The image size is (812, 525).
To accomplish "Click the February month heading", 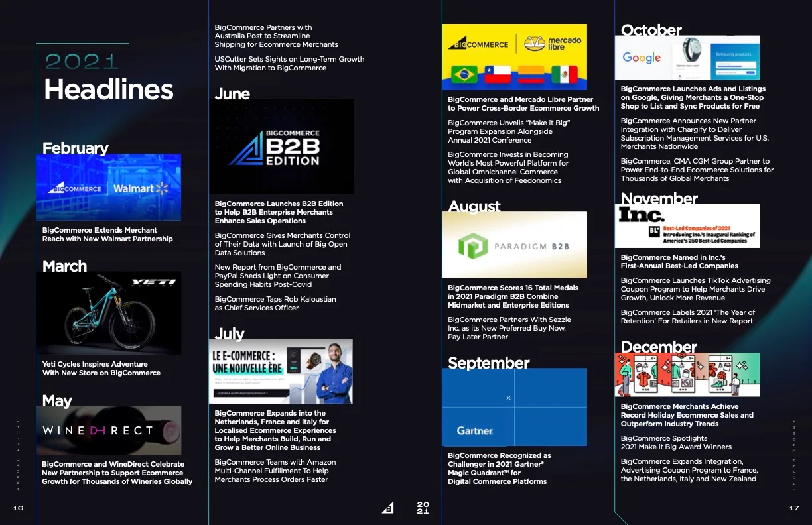I will (x=75, y=148).
